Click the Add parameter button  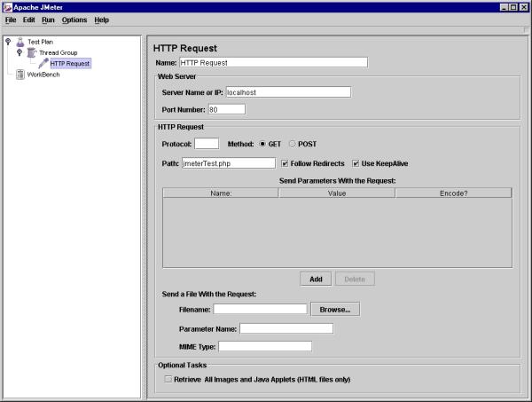pos(316,279)
